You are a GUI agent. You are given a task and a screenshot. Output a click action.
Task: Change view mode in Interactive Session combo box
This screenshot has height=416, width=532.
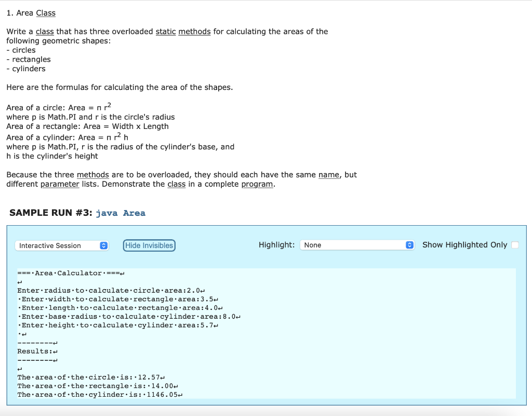point(62,245)
